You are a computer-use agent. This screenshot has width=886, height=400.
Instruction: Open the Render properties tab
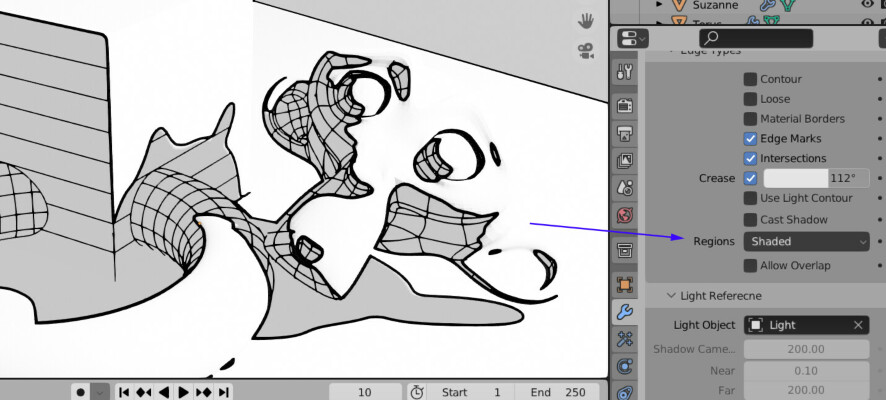(x=624, y=105)
